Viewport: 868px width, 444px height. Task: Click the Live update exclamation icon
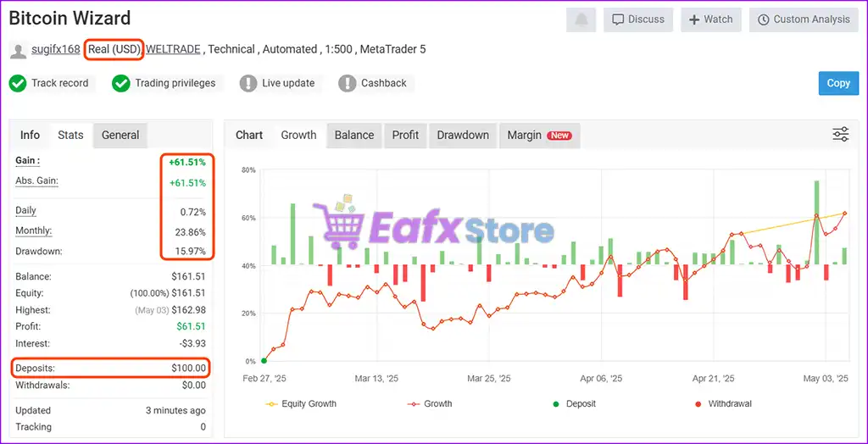coord(248,84)
